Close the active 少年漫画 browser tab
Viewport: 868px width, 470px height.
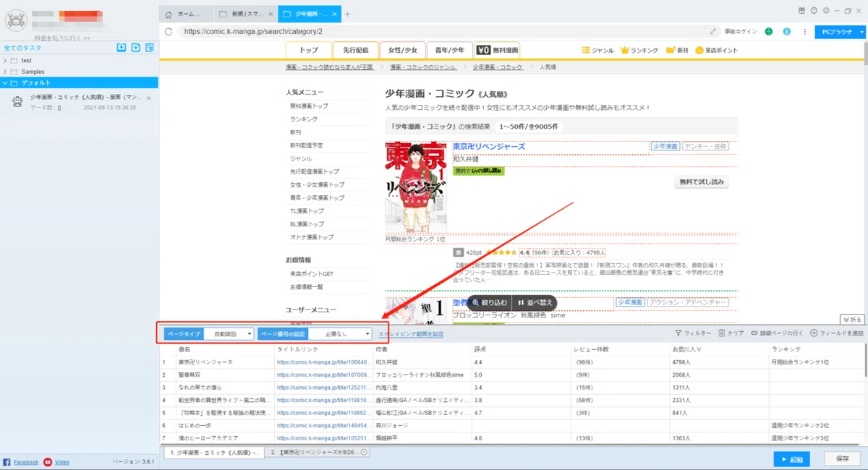pyautogui.click(x=334, y=14)
